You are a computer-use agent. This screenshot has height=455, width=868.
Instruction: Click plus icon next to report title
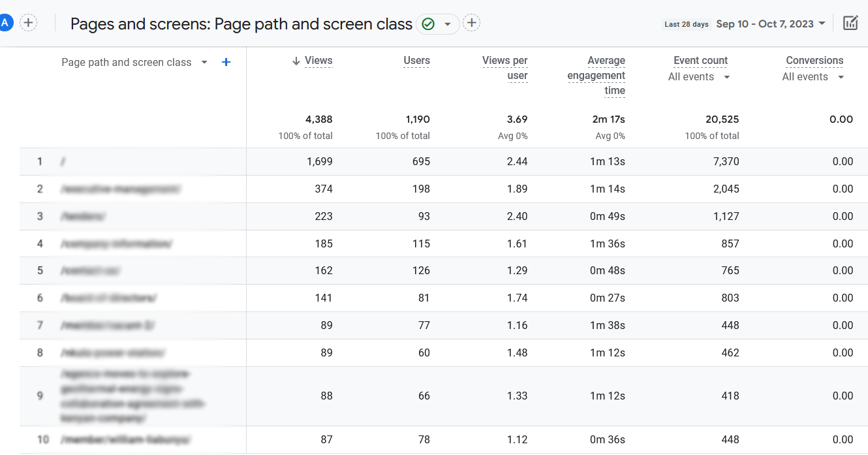click(x=471, y=24)
